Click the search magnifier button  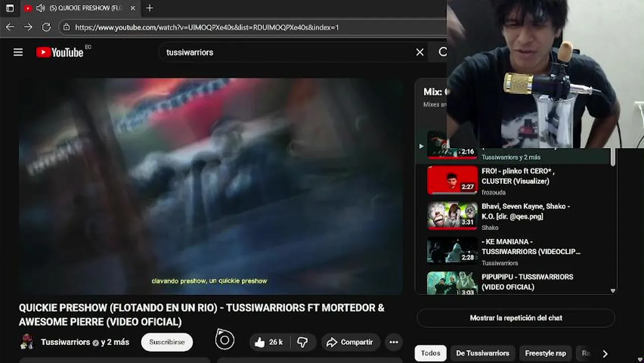(x=442, y=52)
